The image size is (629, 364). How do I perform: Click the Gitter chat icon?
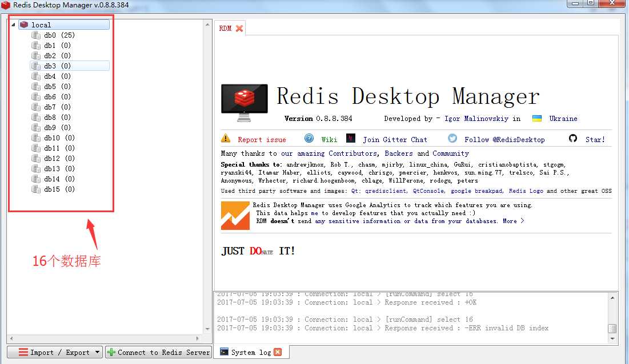coord(351,139)
